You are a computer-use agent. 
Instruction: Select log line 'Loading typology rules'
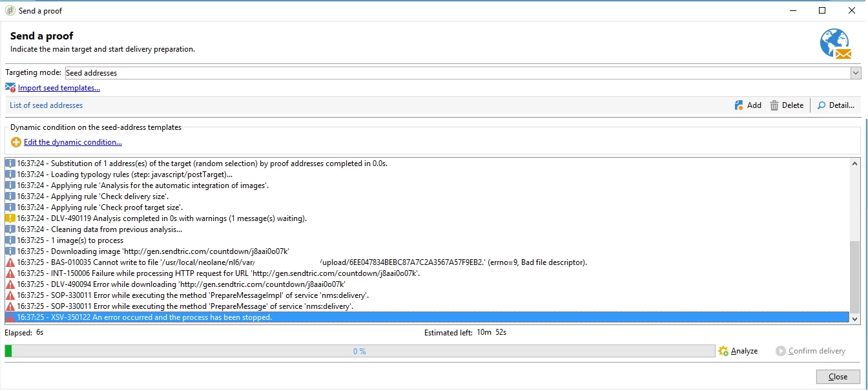(426, 174)
